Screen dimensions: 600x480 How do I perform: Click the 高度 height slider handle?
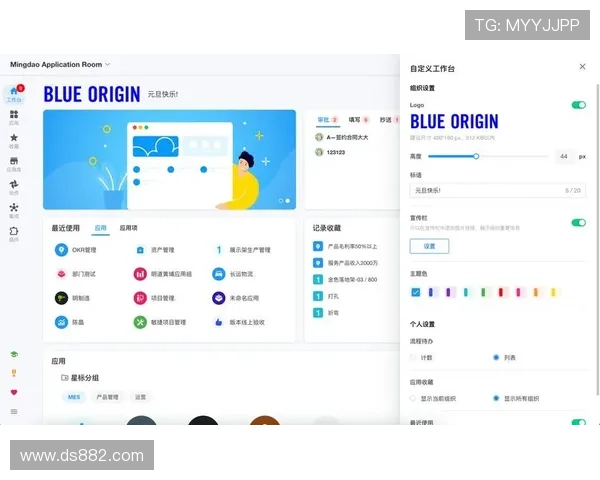(x=476, y=156)
